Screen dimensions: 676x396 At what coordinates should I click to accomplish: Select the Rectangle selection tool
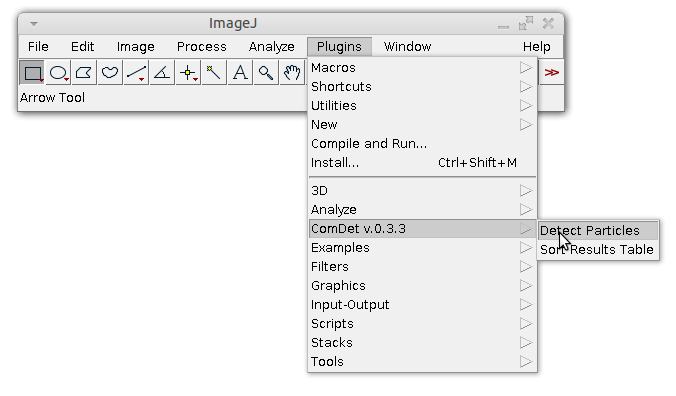point(32,73)
